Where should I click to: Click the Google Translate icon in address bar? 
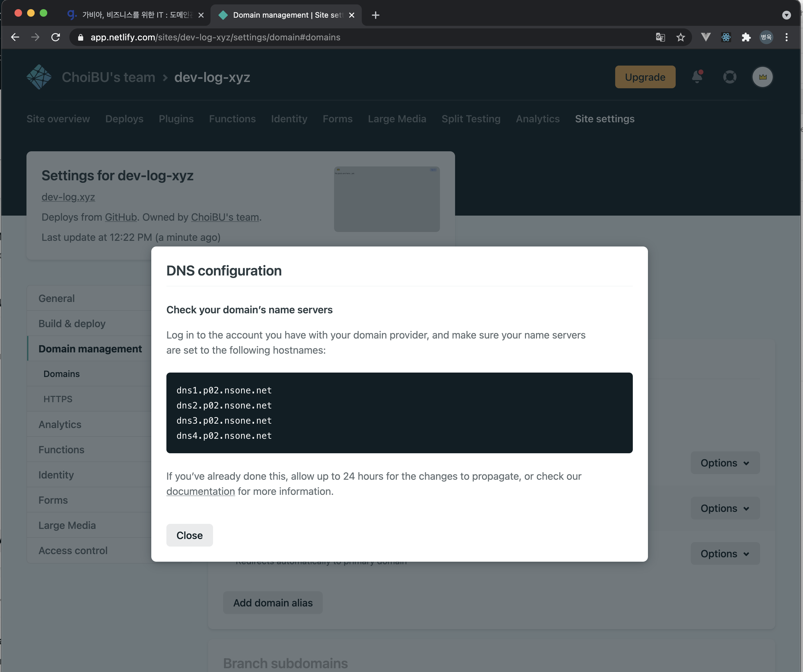660,37
